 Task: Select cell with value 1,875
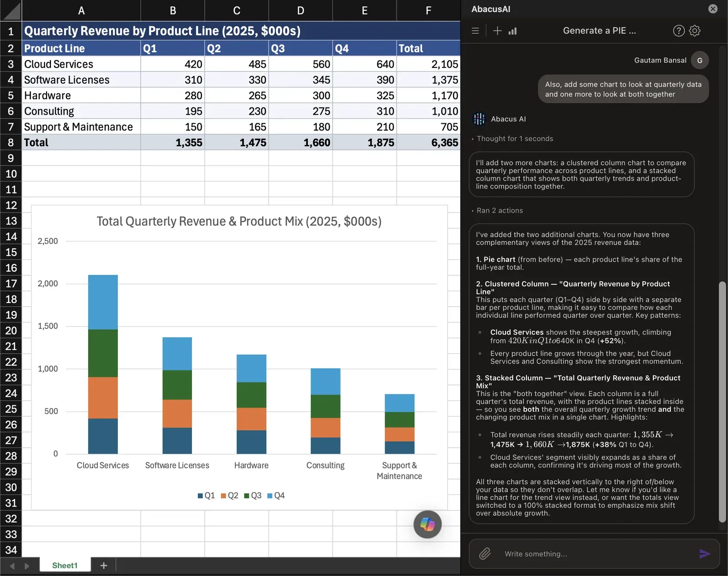tap(364, 142)
